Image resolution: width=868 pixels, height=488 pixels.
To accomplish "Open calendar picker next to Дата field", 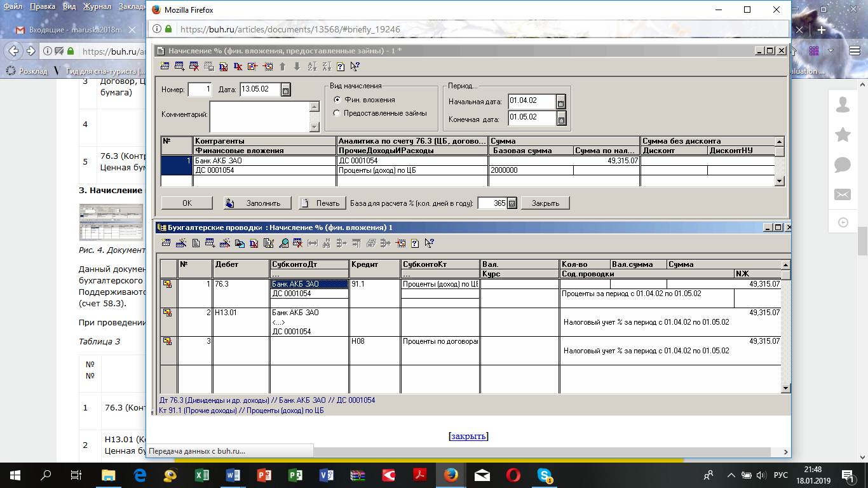I will click(x=286, y=90).
